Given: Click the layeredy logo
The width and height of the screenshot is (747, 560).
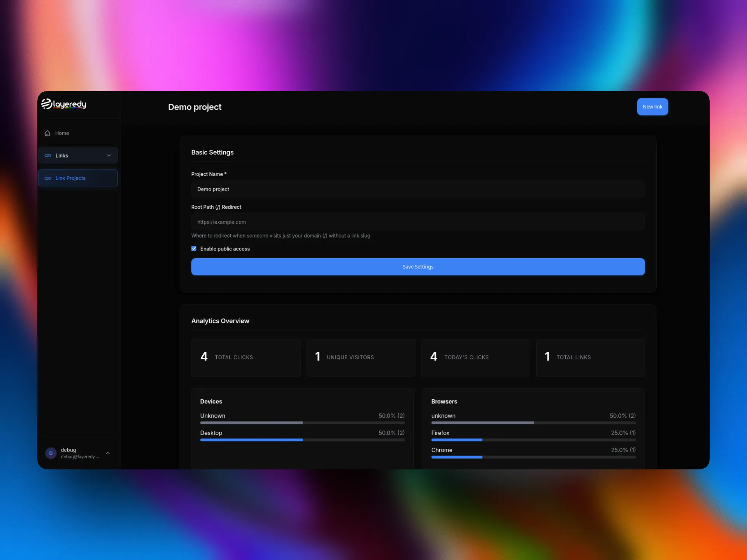Looking at the screenshot, I should [63, 104].
